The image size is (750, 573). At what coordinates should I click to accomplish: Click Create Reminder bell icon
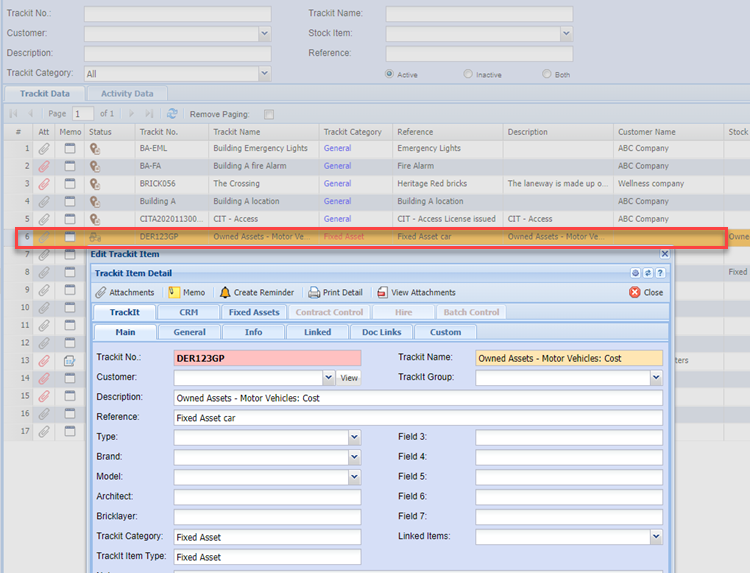225,293
